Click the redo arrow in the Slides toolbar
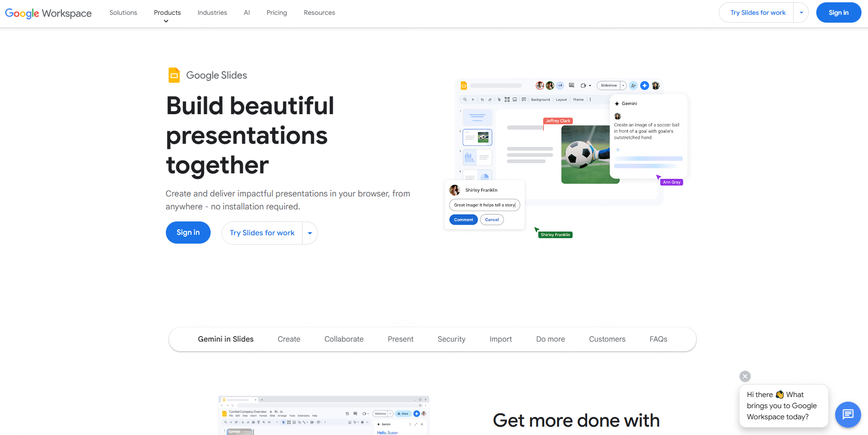Screen dimensions: 868x435 490,99
